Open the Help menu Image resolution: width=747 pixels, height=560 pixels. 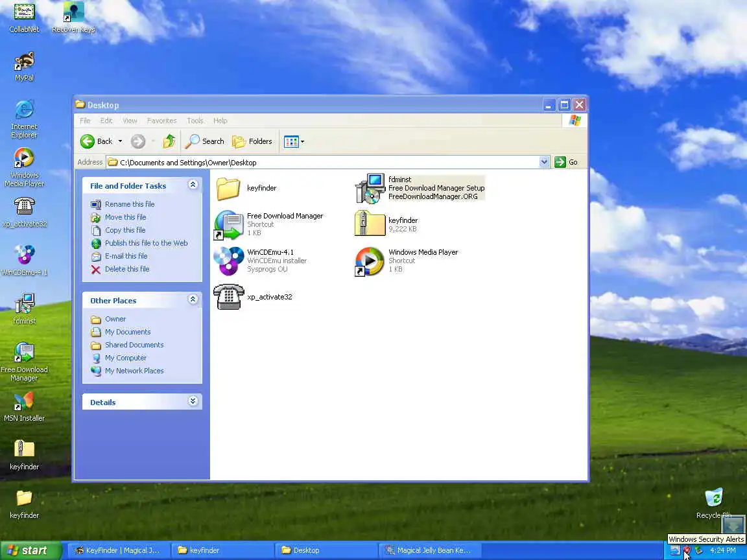point(220,121)
